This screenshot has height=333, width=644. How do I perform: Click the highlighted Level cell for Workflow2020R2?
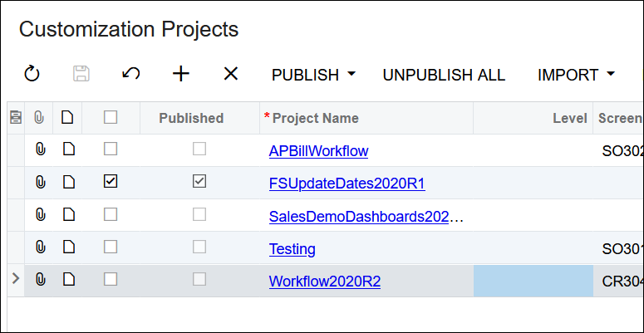pos(533,281)
